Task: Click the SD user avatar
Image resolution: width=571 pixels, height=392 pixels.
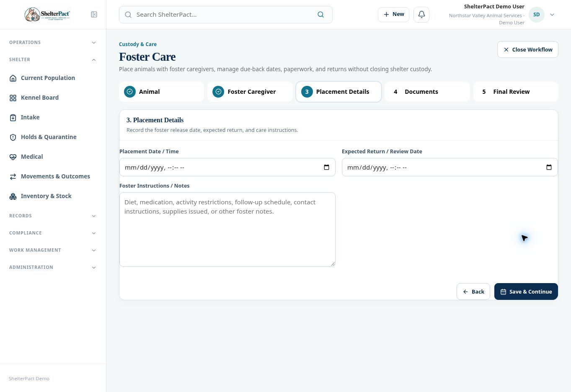Action: (x=537, y=15)
